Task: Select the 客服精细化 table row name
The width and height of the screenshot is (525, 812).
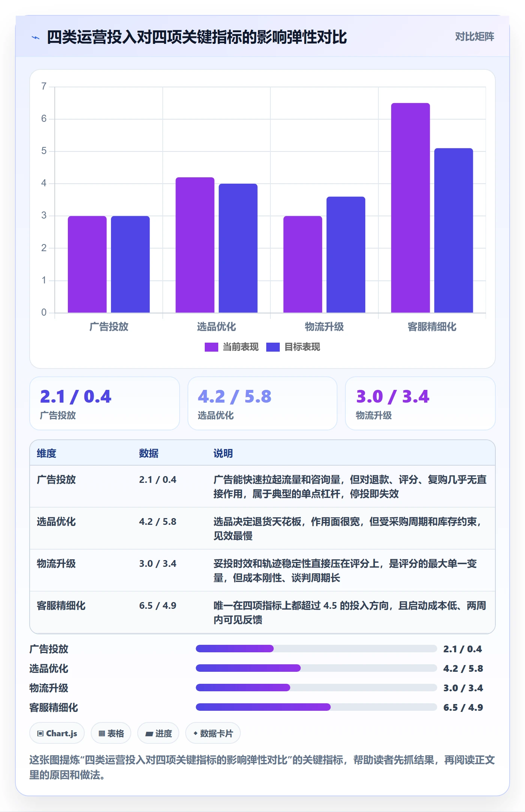Action: pyautogui.click(x=61, y=605)
